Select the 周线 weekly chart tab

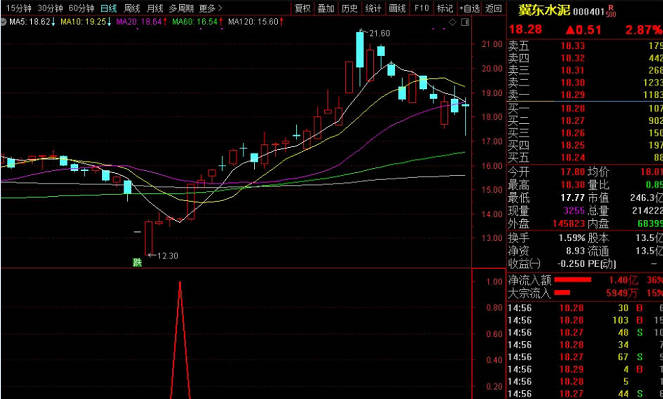(x=132, y=8)
